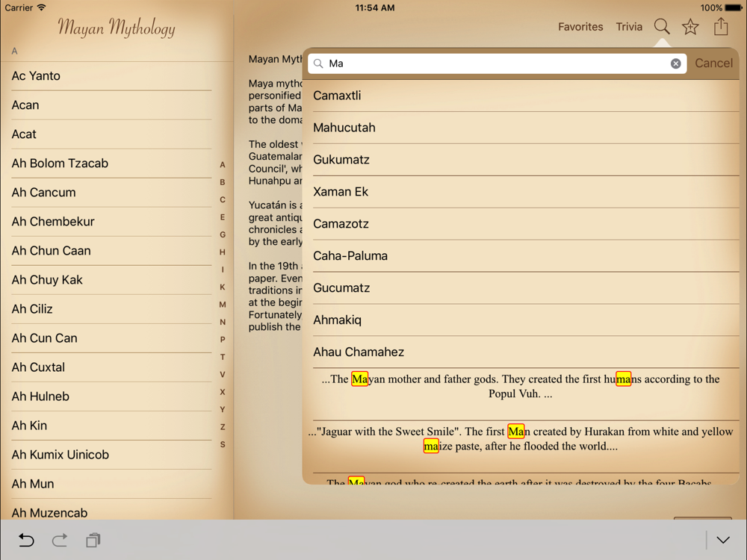Jump to letter K in index
This screenshot has width=747, height=560.
click(223, 287)
